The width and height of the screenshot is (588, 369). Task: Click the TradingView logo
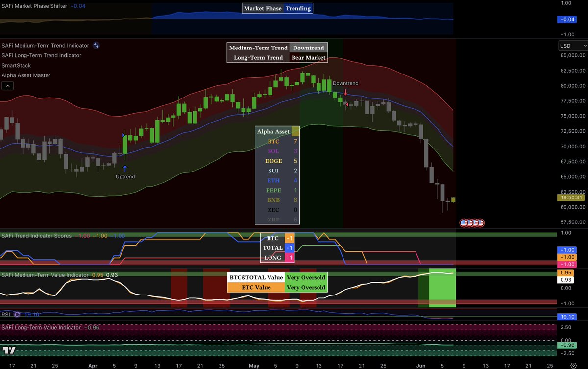(x=8, y=351)
